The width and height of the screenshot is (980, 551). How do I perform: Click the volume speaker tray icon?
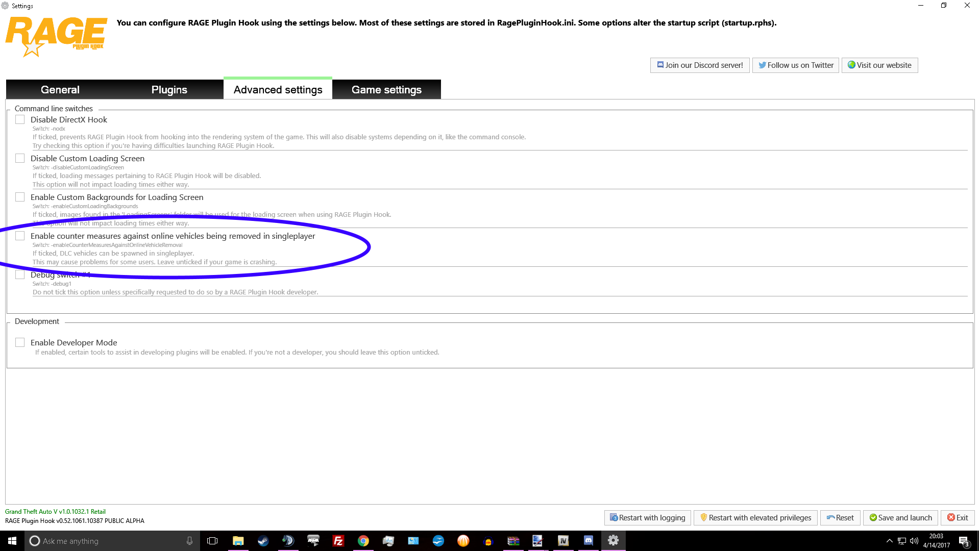pos(914,541)
